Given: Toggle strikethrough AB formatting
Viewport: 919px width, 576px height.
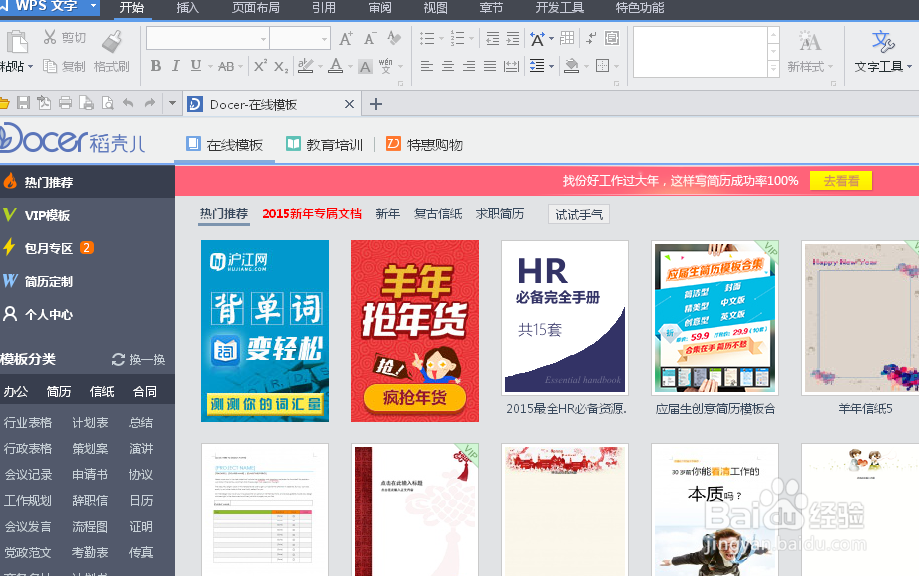Looking at the screenshot, I should (226, 66).
